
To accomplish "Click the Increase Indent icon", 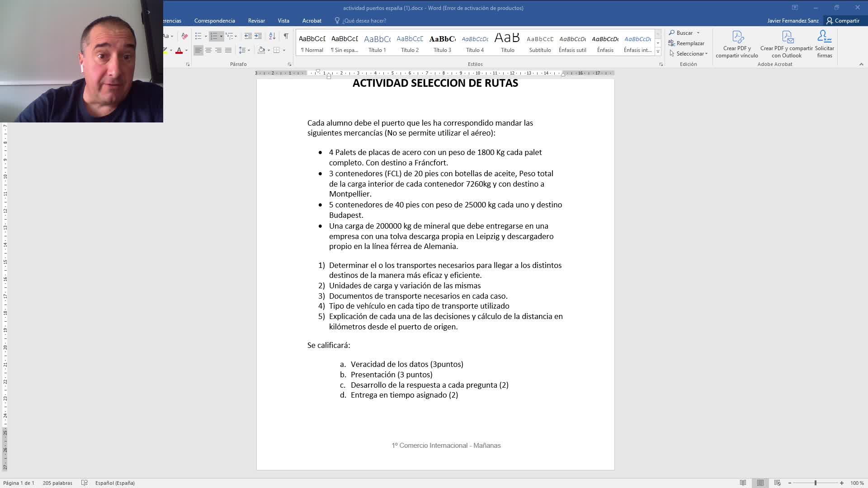I will tap(258, 36).
